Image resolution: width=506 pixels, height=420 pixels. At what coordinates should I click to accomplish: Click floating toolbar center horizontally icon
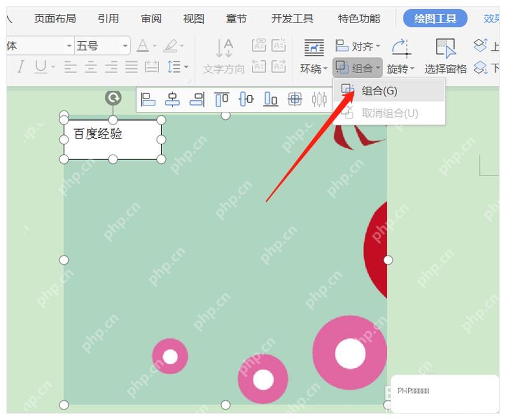pyautogui.click(x=173, y=99)
